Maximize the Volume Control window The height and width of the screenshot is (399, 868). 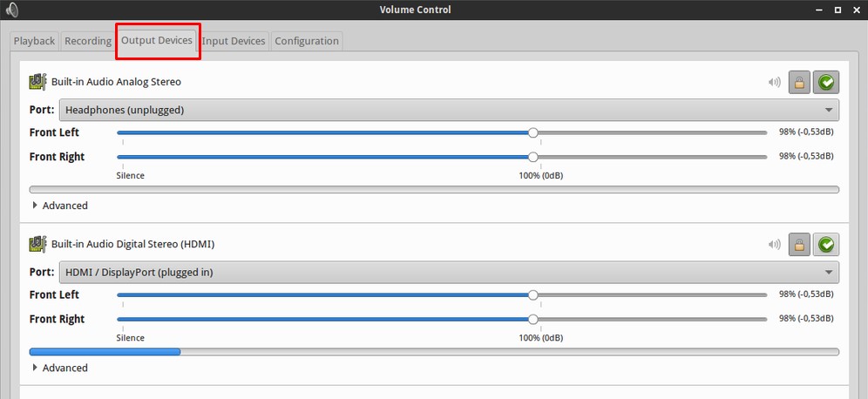837,10
